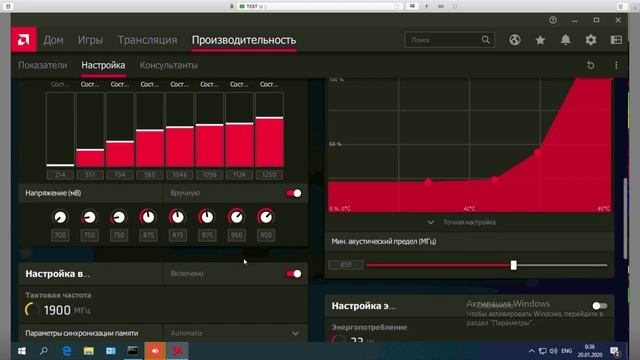Click the frequency bar above 980
640x360 pixels.
[x=150, y=130]
